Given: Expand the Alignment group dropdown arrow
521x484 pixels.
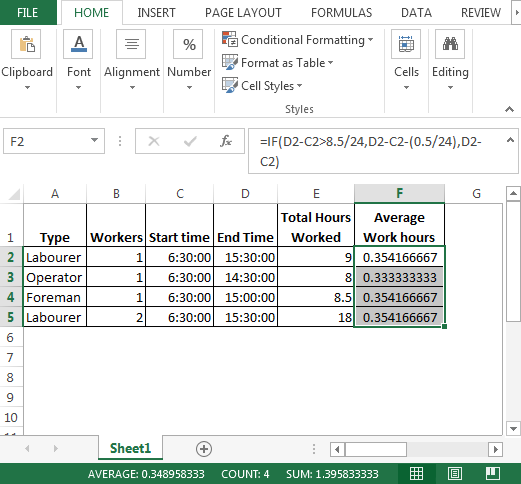Looking at the screenshot, I should [132, 88].
